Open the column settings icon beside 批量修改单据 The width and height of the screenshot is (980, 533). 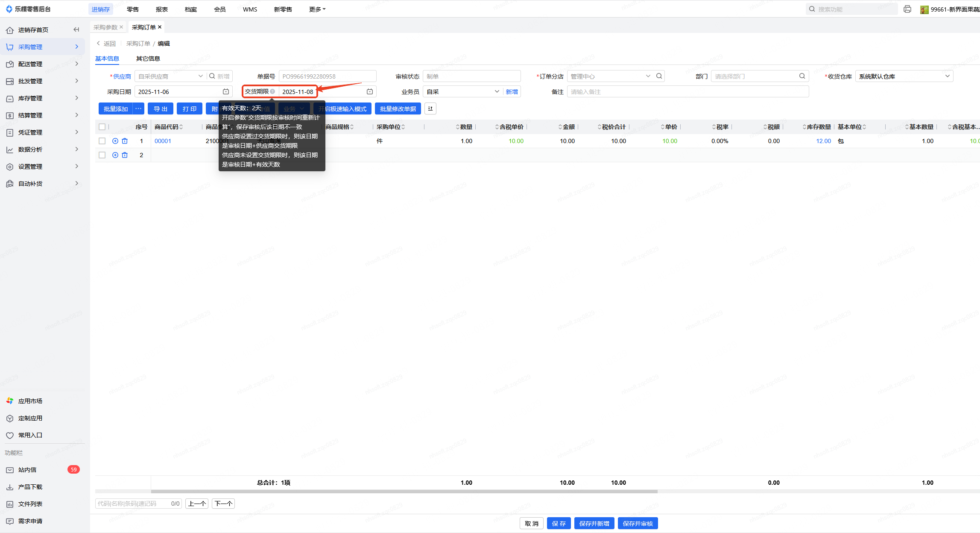tap(430, 108)
